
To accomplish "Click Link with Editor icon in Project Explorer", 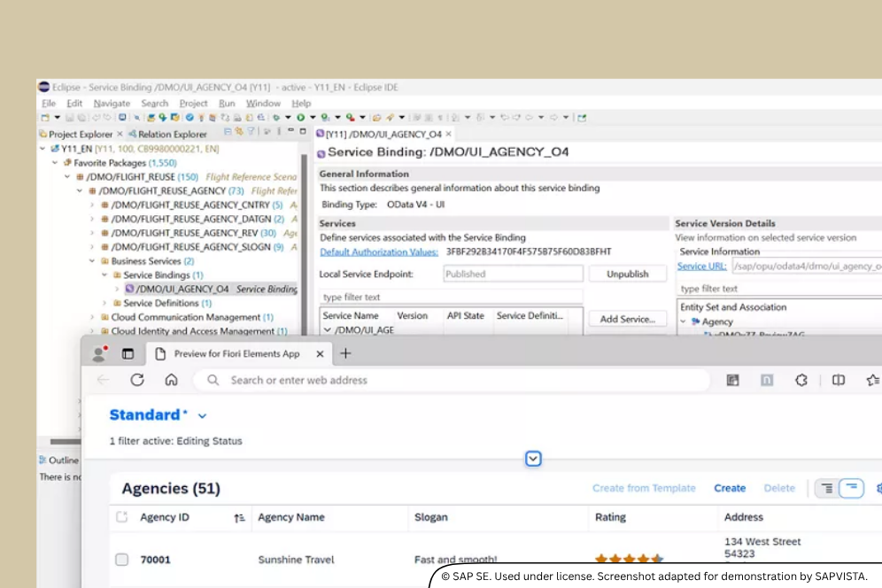I will pyautogui.click(x=239, y=132).
